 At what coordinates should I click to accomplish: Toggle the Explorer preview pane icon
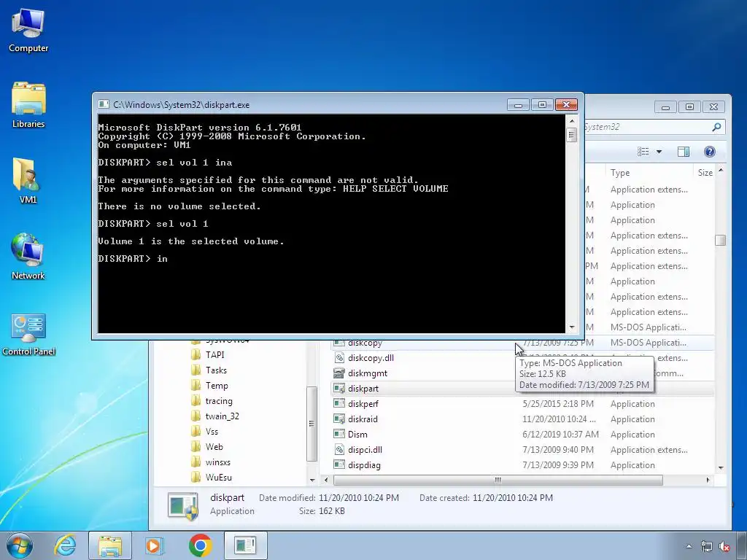click(683, 152)
